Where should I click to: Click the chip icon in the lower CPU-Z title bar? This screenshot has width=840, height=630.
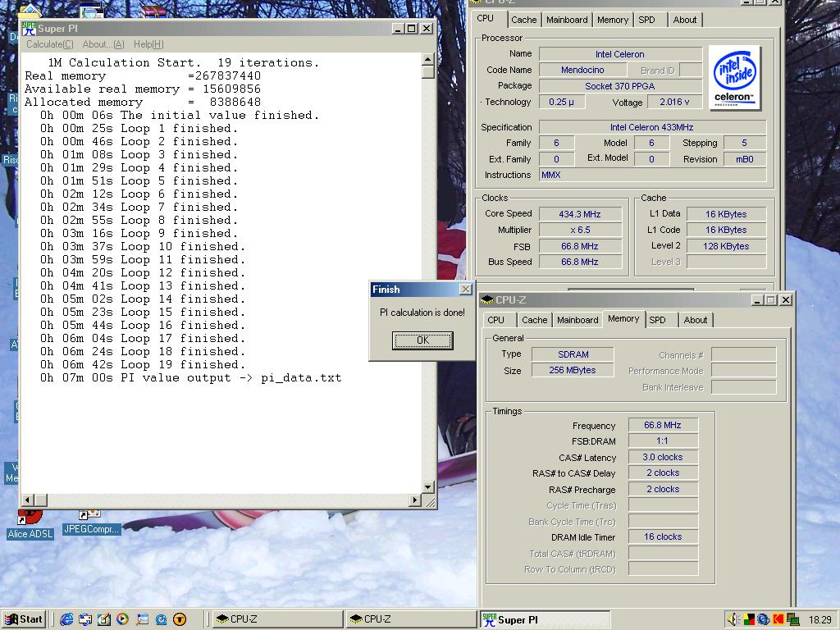coord(487,300)
